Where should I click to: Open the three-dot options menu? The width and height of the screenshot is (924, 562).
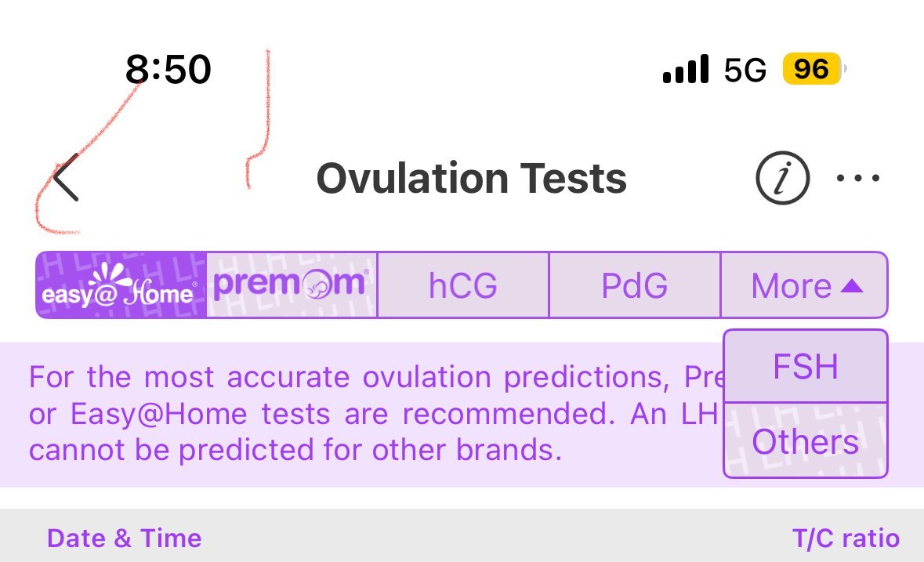click(857, 179)
